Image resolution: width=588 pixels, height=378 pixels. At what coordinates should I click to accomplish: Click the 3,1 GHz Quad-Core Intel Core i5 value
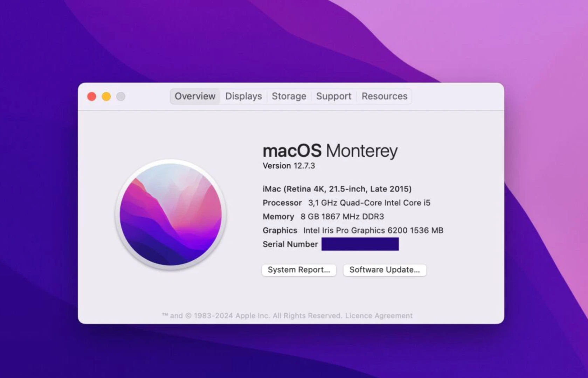pyautogui.click(x=369, y=203)
